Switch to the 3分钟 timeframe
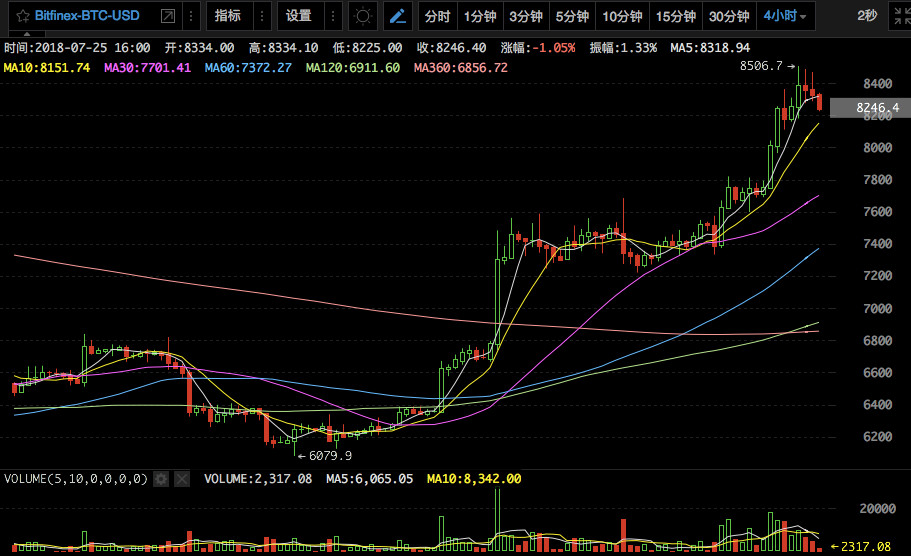 (526, 16)
